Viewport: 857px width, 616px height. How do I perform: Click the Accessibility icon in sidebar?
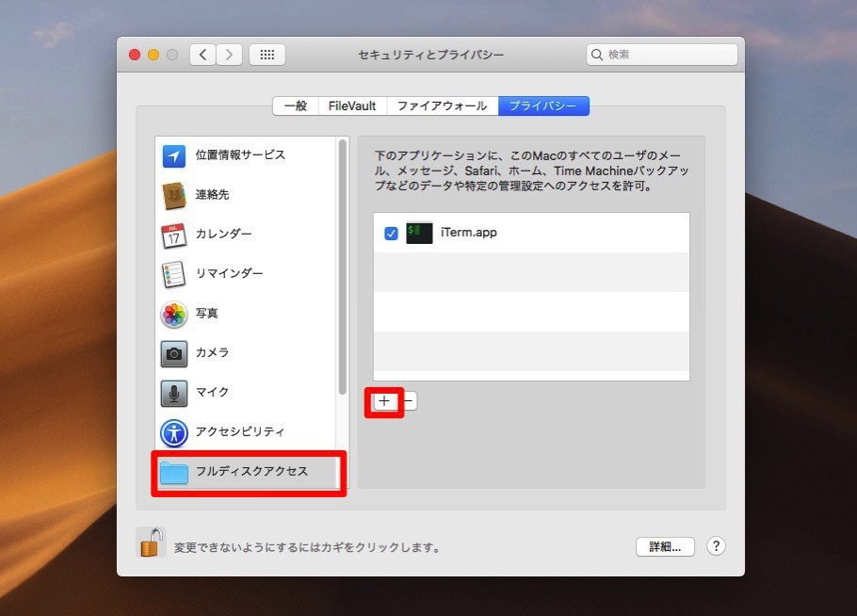tap(174, 433)
